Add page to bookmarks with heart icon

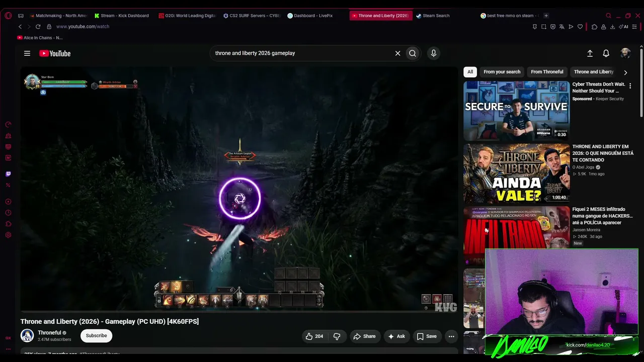pos(580,27)
